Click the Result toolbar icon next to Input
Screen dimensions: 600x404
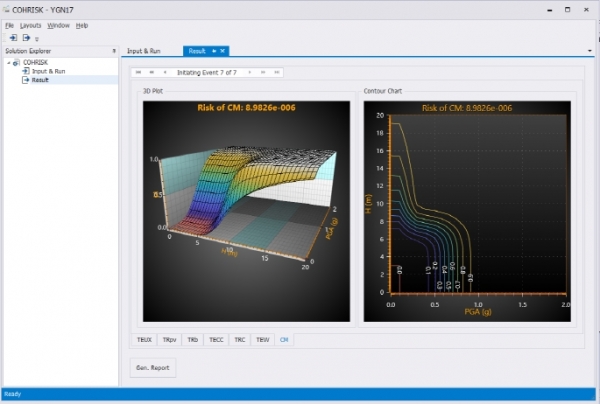[27, 37]
